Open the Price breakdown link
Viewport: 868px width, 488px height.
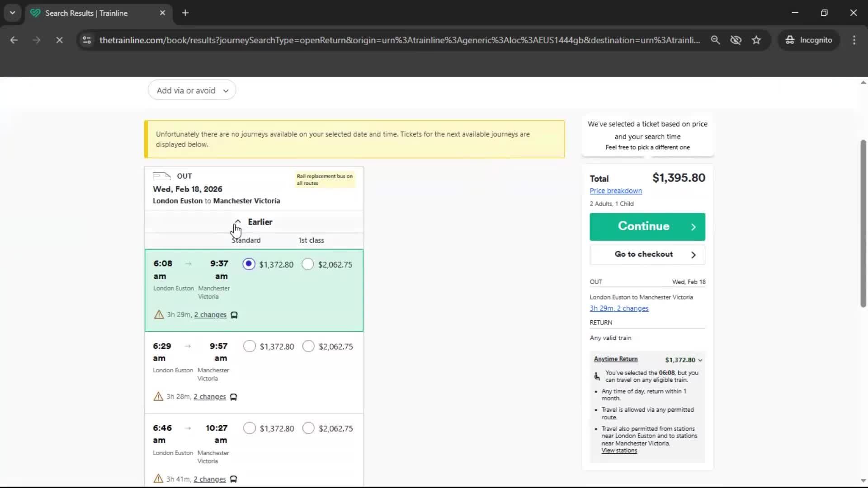tap(615, 191)
